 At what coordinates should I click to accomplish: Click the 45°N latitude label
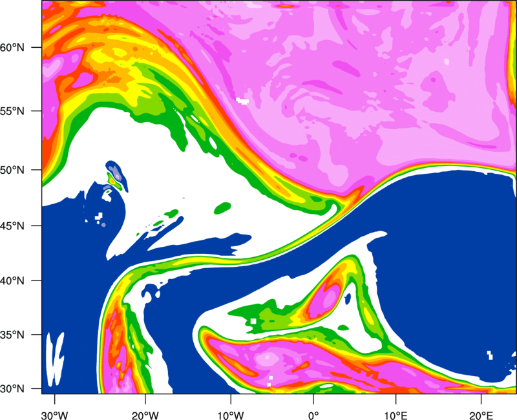[12, 226]
